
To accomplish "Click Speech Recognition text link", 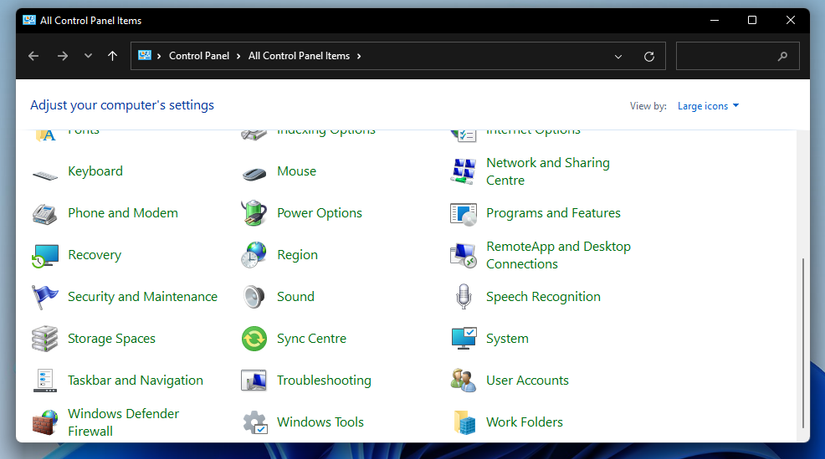I will pyautogui.click(x=543, y=297).
